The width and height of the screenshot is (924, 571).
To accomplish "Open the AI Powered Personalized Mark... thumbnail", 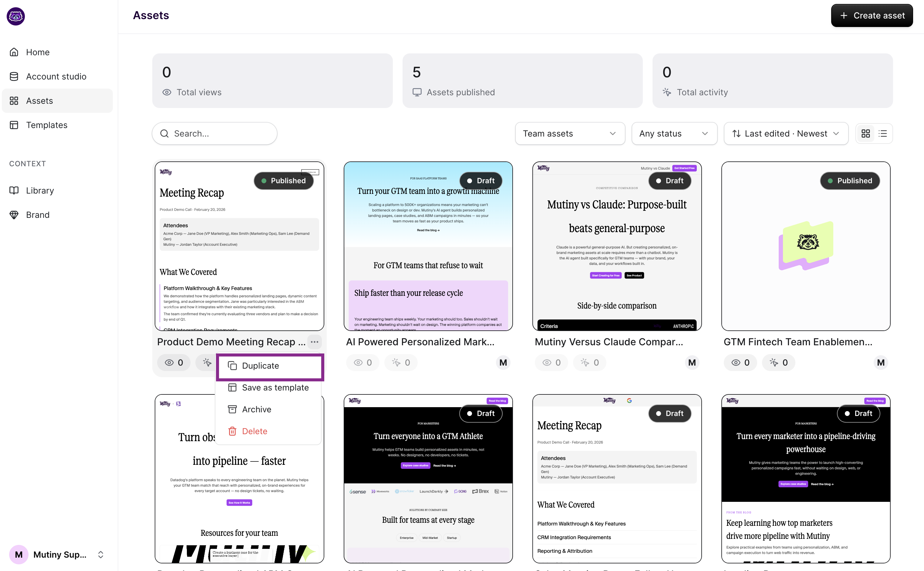I will click(428, 246).
